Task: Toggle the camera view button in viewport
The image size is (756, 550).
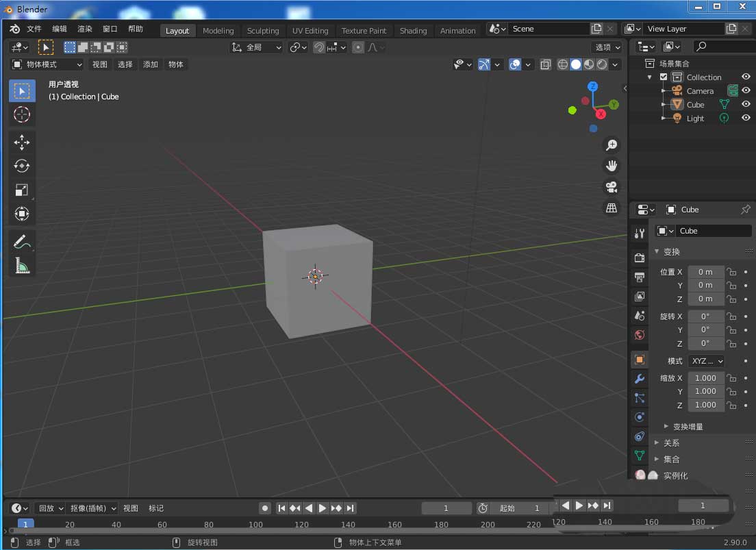Action: (612, 187)
